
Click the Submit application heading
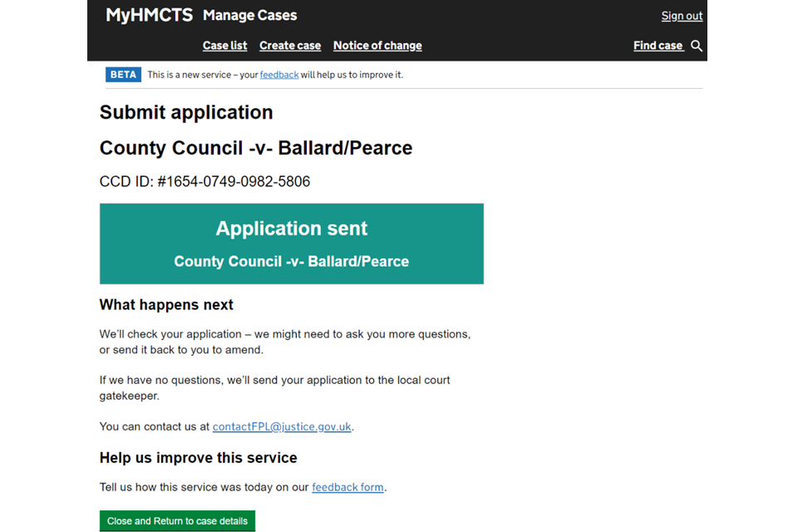(x=186, y=112)
